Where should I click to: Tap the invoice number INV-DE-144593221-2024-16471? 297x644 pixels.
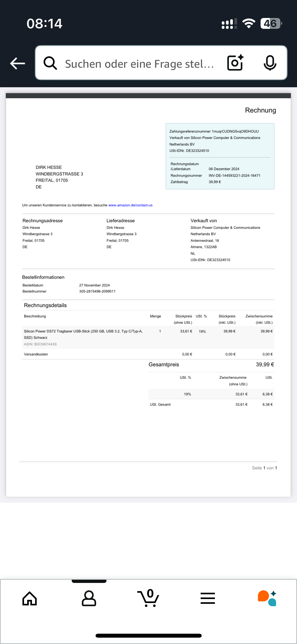[234, 176]
